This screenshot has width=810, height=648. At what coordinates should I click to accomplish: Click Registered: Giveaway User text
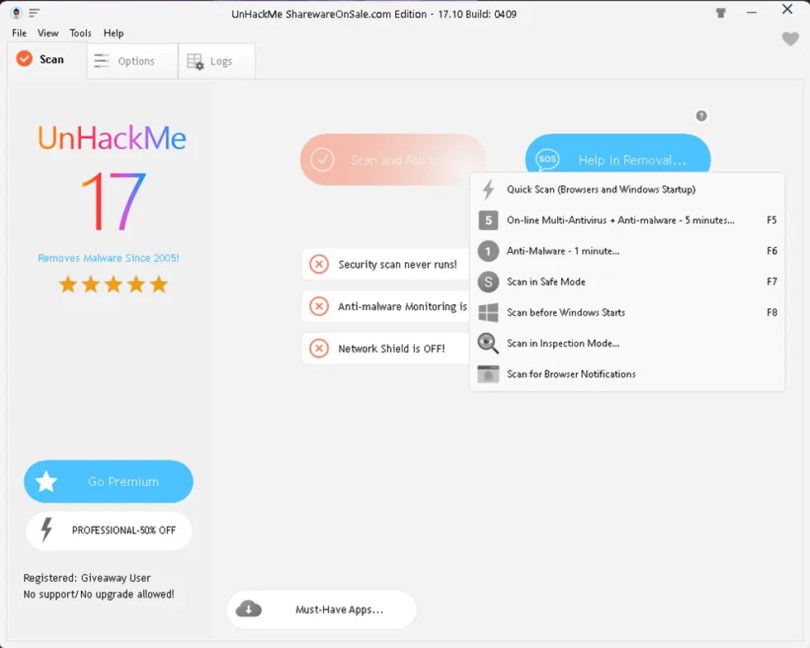tap(87, 578)
